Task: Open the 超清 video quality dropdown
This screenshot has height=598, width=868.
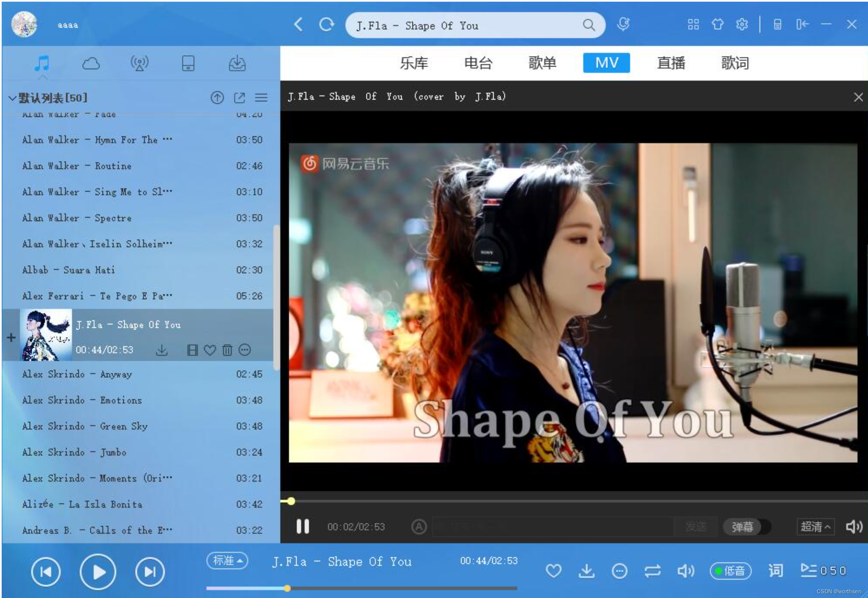Action: (815, 526)
